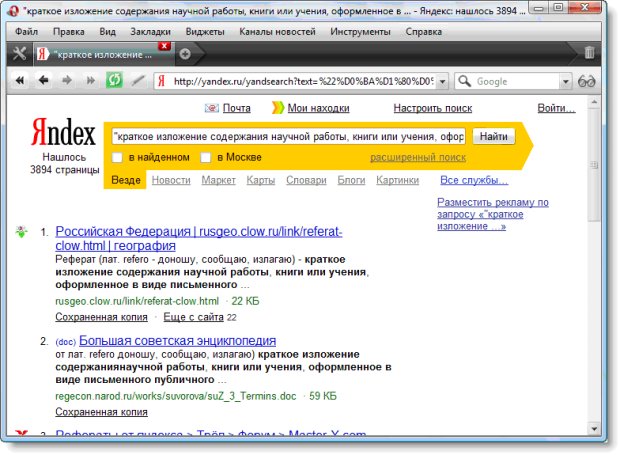Open the Каналы новостей menu
This screenshot has height=455, width=620.
[277, 32]
